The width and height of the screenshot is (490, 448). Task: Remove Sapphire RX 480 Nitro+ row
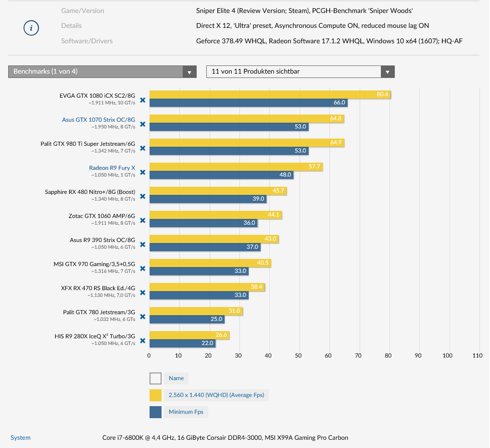142,196
